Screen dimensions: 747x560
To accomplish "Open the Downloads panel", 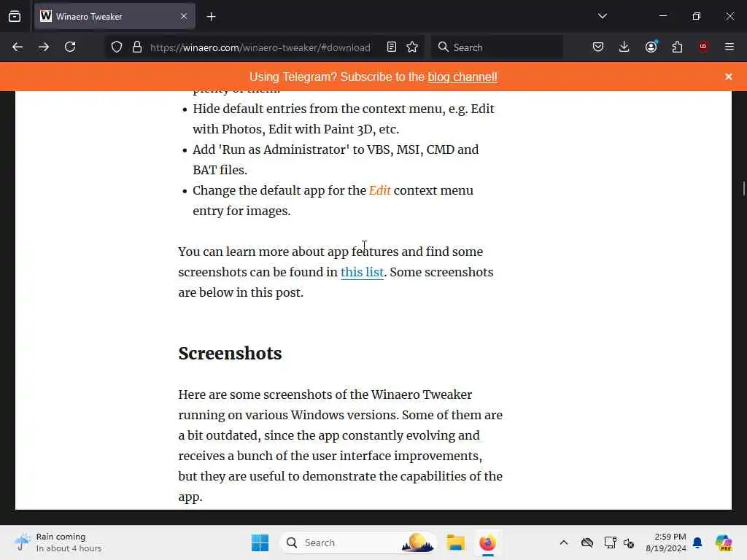I will click(x=624, y=47).
